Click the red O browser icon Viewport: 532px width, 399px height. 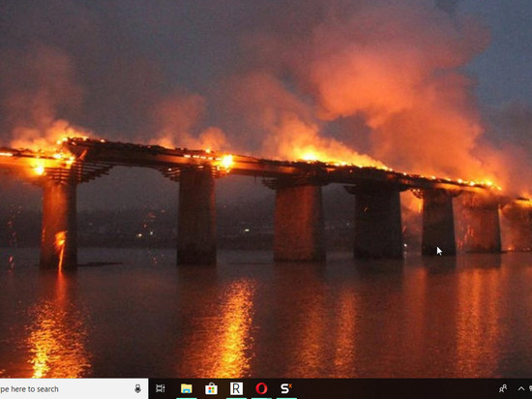point(261,388)
